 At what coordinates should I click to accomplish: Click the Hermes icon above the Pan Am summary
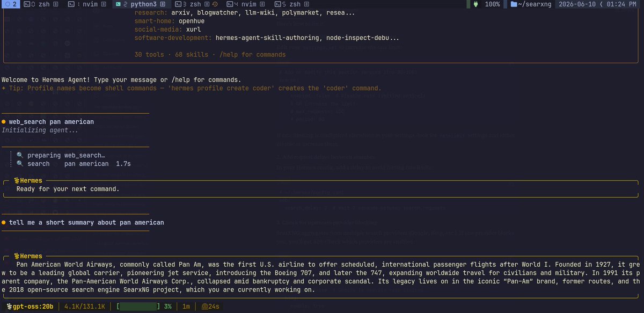tap(16, 256)
